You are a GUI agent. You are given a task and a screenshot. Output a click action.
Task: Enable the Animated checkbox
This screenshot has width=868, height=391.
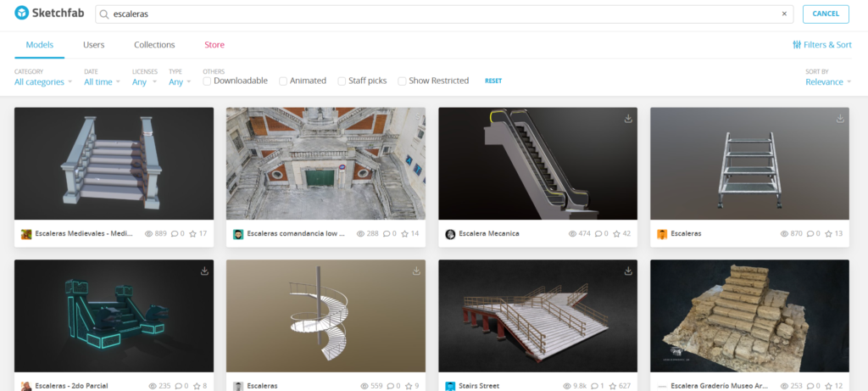283,81
